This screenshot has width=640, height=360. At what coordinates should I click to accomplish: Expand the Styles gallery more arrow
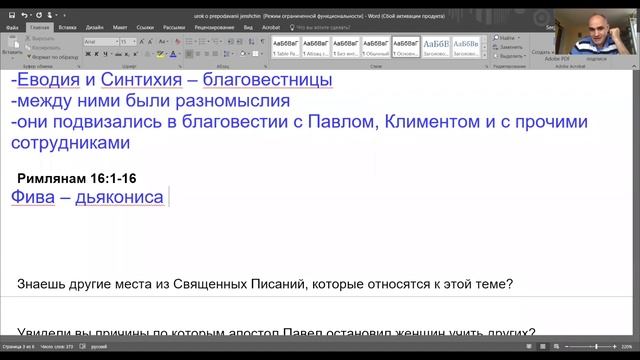click(x=484, y=56)
